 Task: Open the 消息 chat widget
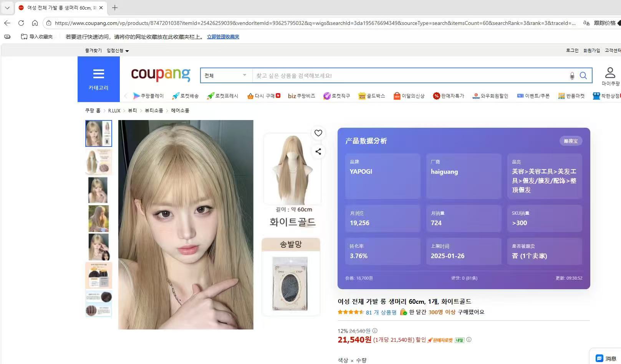click(x=606, y=358)
